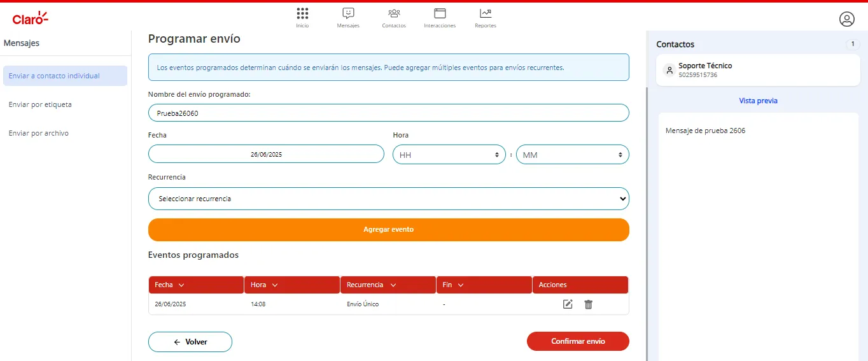Select Enviar por etiqueta in sidebar
This screenshot has width=868, height=361.
pyautogui.click(x=40, y=104)
